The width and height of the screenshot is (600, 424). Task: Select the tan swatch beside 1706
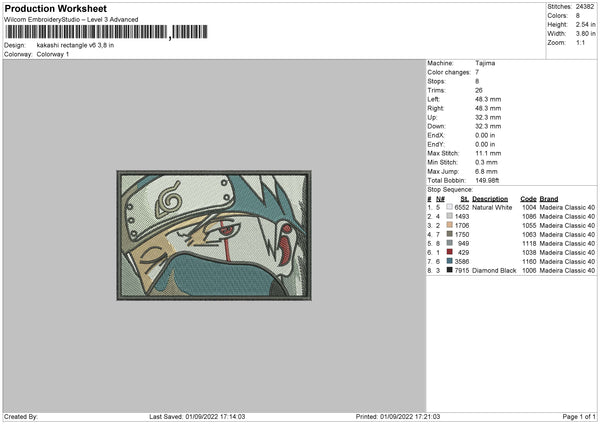[449, 225]
